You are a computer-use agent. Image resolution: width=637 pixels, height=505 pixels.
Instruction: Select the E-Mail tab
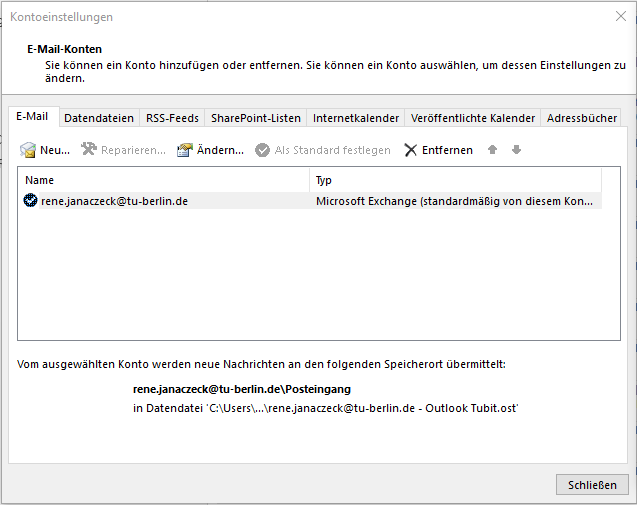point(33,117)
